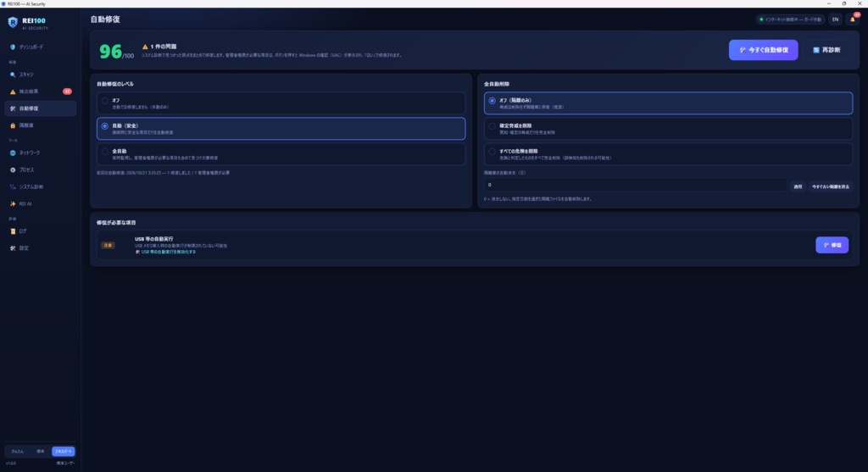Select オフ（隔離のみ） deletion option

pos(668,103)
